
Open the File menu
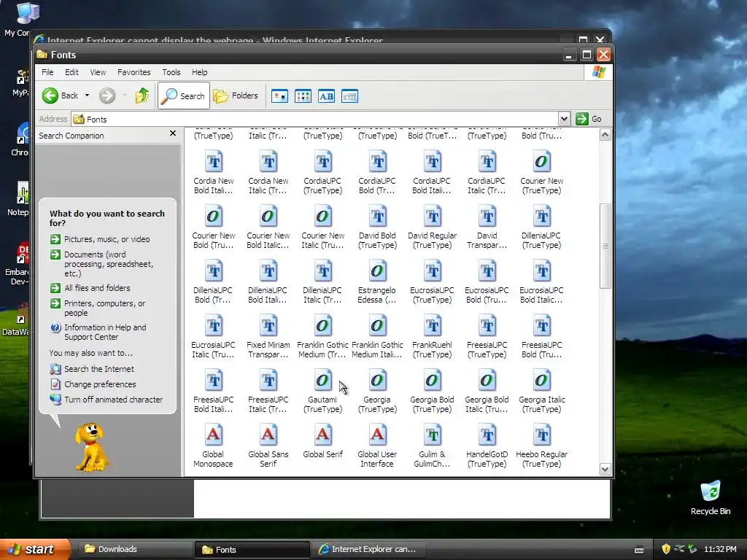(x=47, y=72)
